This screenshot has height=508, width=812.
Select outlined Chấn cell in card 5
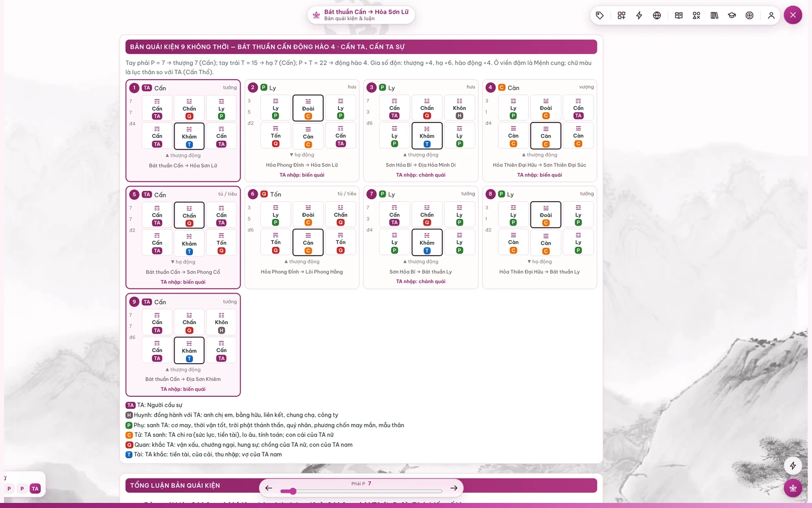189,215
